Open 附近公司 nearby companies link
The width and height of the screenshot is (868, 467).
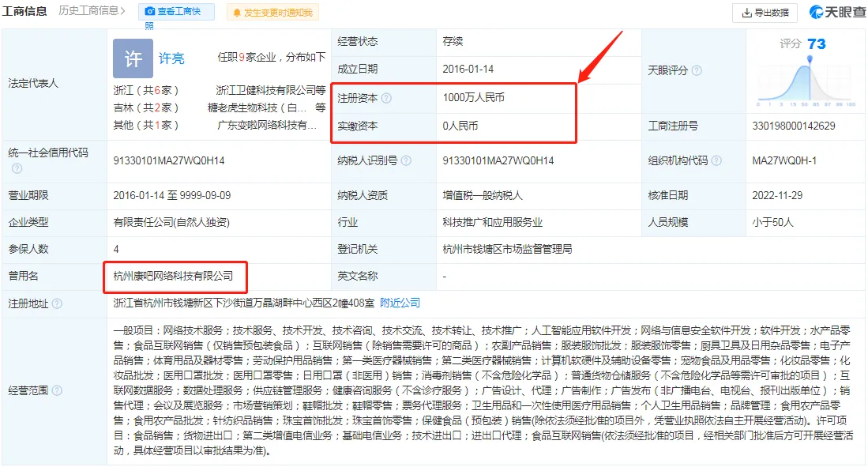[400, 303]
